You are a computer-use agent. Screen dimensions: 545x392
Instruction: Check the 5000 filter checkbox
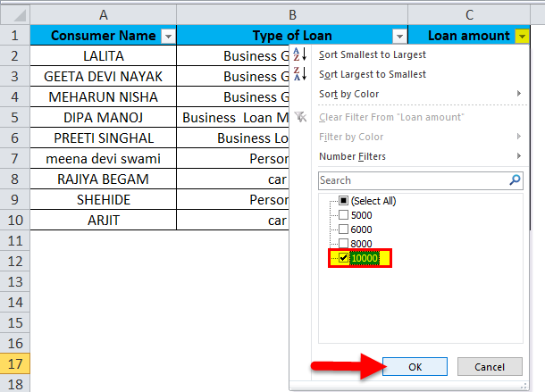pos(343,215)
